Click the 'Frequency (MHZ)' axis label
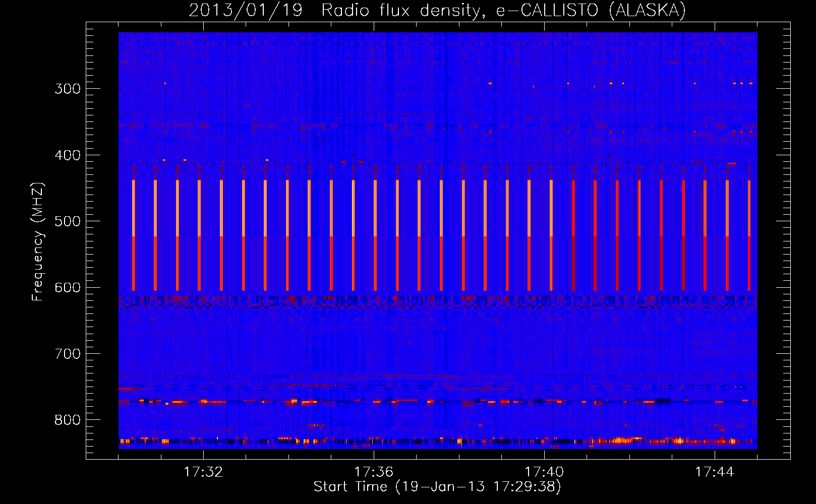 38,241
